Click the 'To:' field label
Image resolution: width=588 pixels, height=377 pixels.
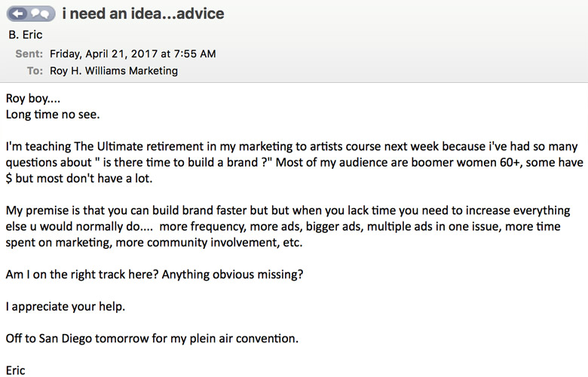pos(35,71)
